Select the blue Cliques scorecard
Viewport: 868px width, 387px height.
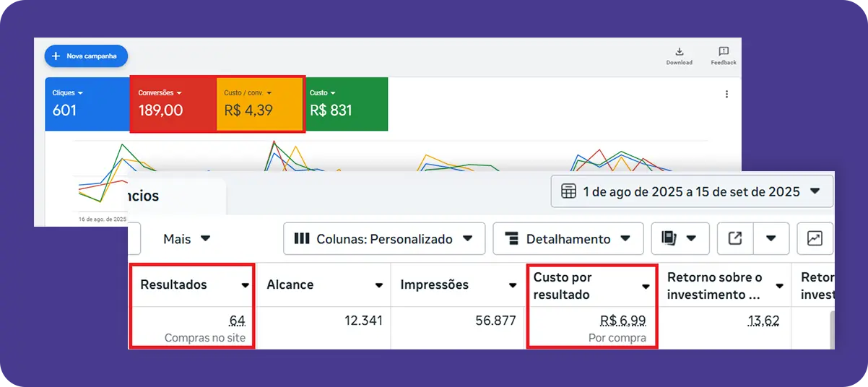87,104
